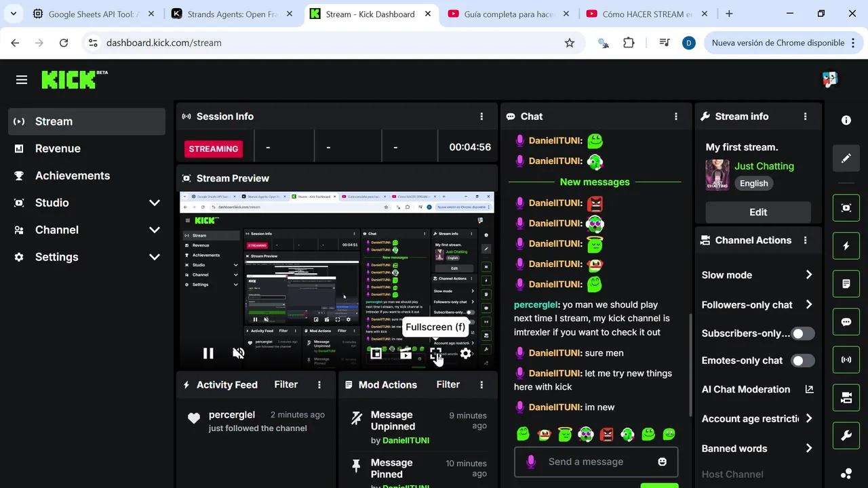Open Session Info three-dot menu
Screen dimensions: 868x488
tap(481, 117)
